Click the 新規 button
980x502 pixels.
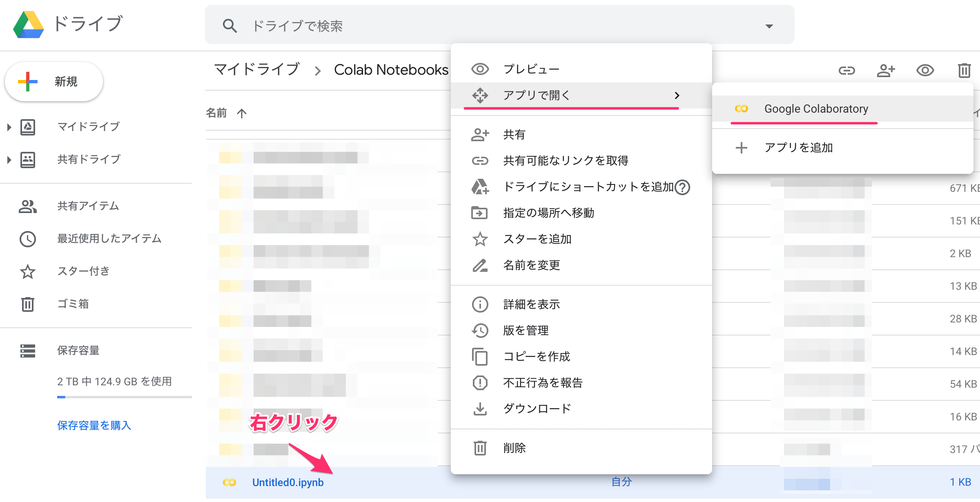click(x=53, y=81)
